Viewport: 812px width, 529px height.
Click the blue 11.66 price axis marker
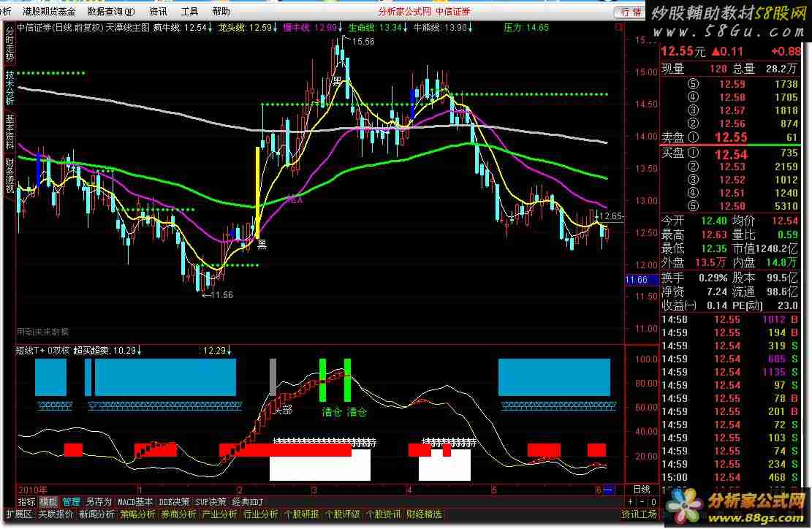point(640,280)
